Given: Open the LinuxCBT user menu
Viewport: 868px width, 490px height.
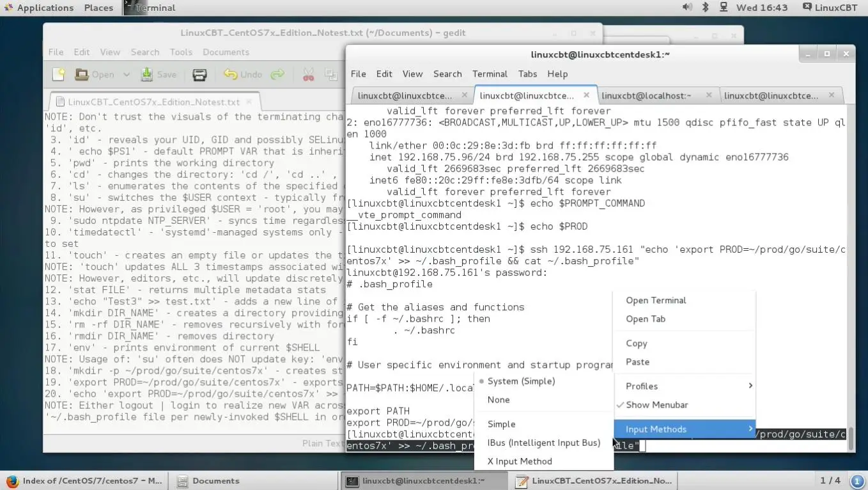Looking at the screenshot, I should coord(830,8).
